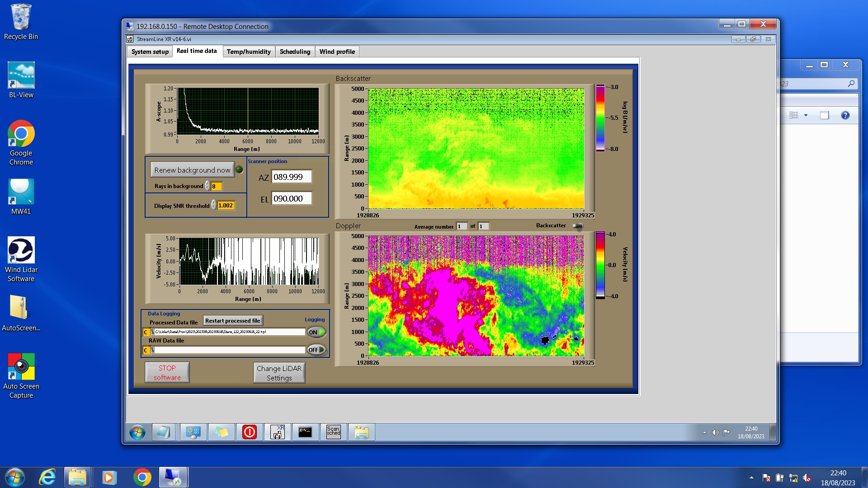Flip the Backscatter toggle switch
This screenshot has width=868, height=488.
(x=578, y=226)
